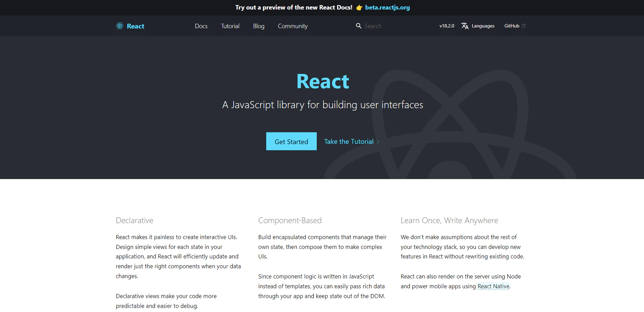Click the large React hero title

[323, 81]
